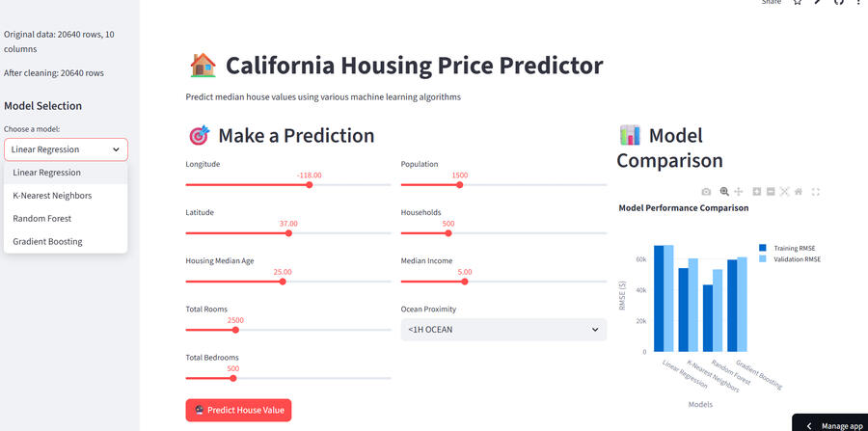Image resolution: width=868 pixels, height=431 pixels.
Task: Expand the Manage app panel chevron
Action: coord(808,425)
